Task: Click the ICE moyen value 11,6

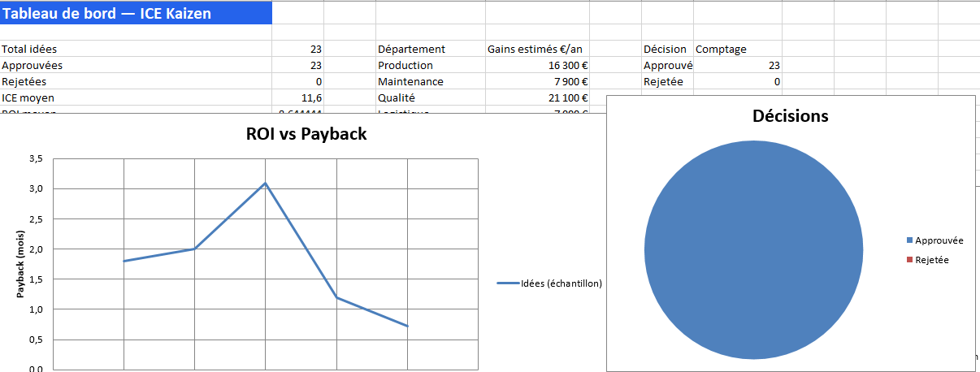Action: coord(312,97)
